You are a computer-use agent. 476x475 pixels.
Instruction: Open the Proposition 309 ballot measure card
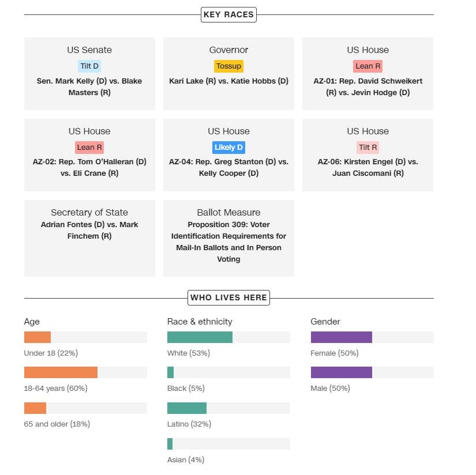(228, 242)
